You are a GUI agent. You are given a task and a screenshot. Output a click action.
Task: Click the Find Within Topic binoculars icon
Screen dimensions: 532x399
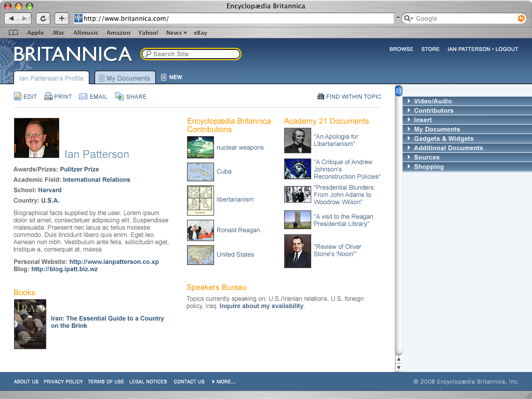pos(321,96)
